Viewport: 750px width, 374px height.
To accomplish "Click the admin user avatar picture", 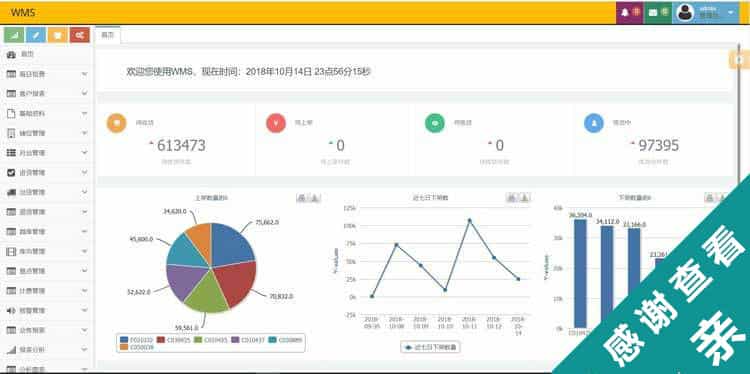I will pos(685,13).
